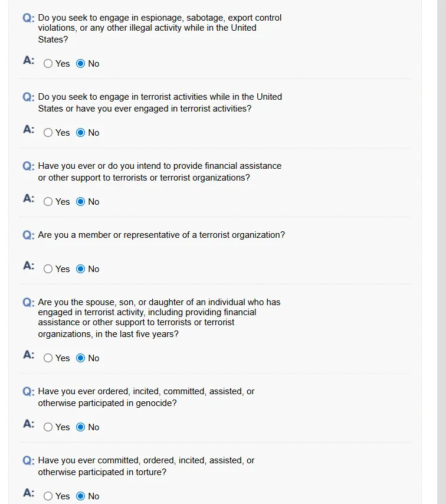446x504 pixels.
Task: Mark Yes for terrorist organization member question
Action: point(48,269)
